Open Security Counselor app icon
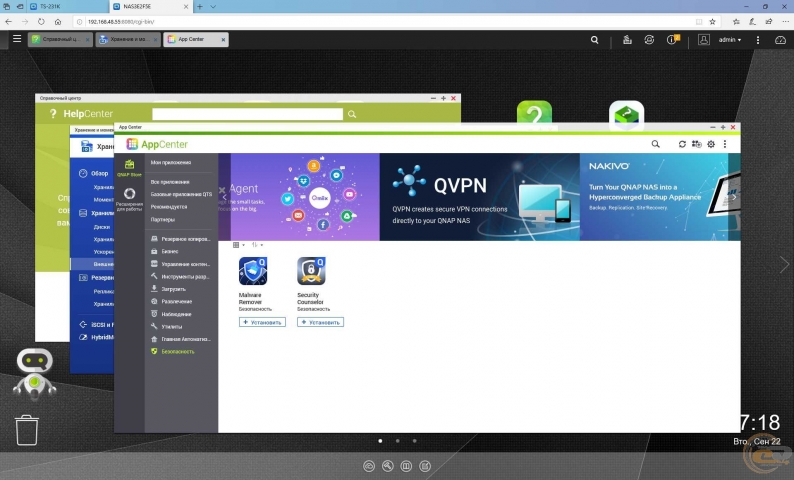This screenshot has width=794, height=480. click(311, 271)
